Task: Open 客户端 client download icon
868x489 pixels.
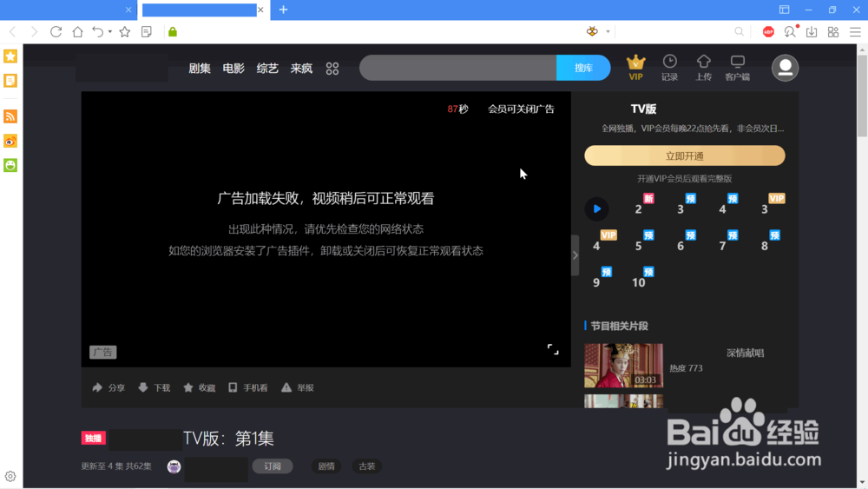Action: [x=737, y=68]
